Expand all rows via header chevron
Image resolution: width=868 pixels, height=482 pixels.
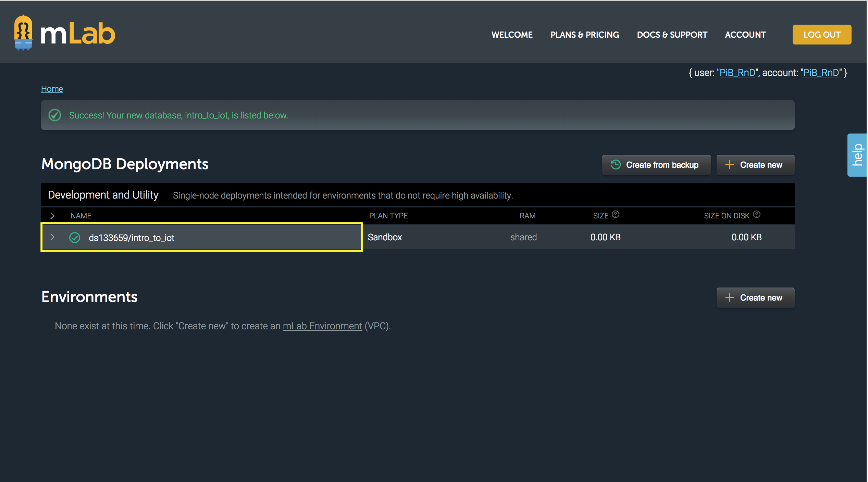tap(52, 216)
